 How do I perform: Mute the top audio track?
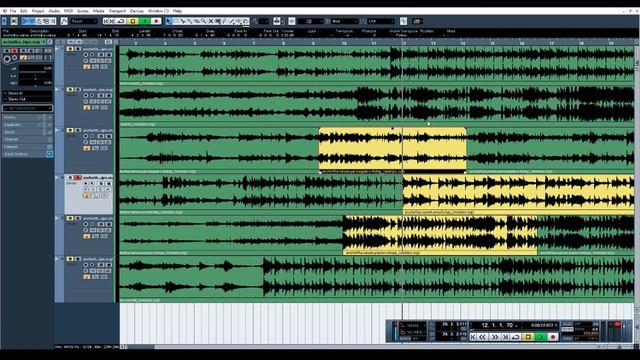(x=70, y=49)
